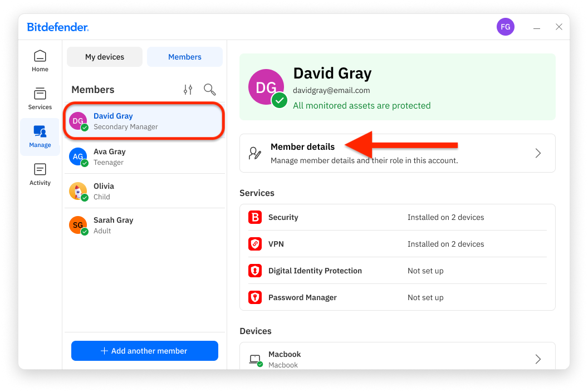Expand Member details with the chevron
Screen dimensions: 588x392
point(538,153)
